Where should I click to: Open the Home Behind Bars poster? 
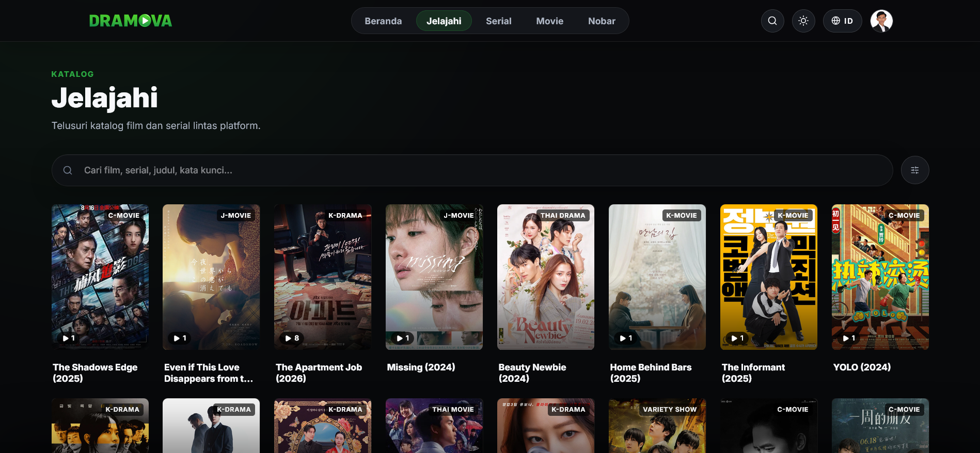tap(657, 277)
